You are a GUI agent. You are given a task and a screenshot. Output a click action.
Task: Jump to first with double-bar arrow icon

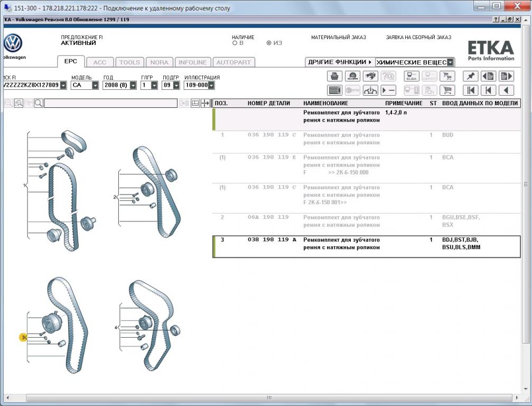[471, 90]
